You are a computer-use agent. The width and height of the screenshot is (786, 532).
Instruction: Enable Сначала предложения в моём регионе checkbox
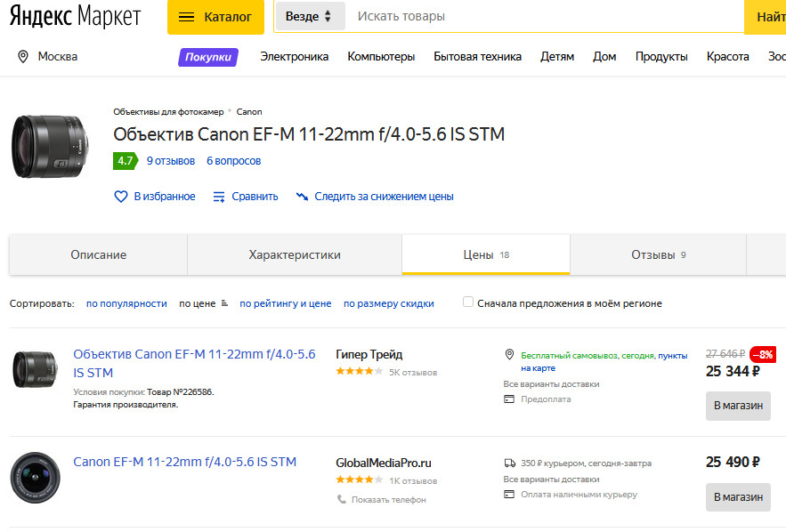coord(467,302)
